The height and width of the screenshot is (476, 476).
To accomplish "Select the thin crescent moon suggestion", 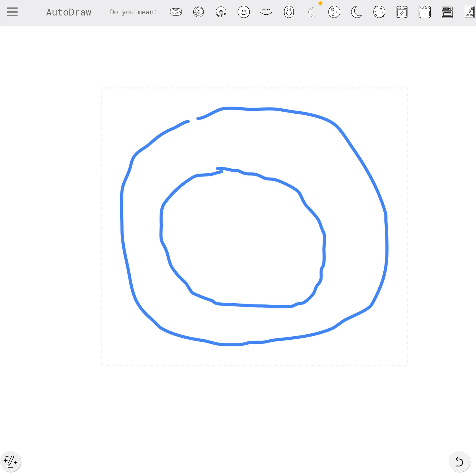I will 312,12.
